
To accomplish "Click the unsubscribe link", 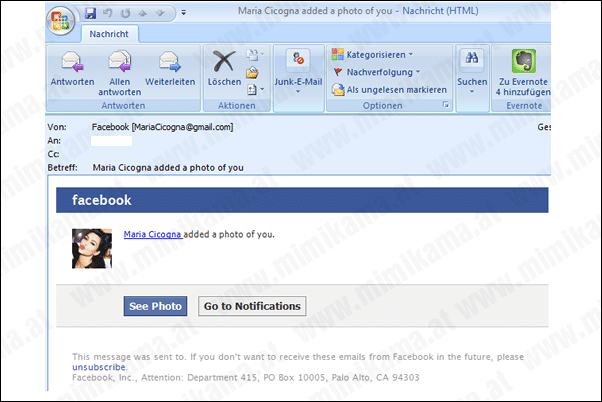I will [99, 367].
